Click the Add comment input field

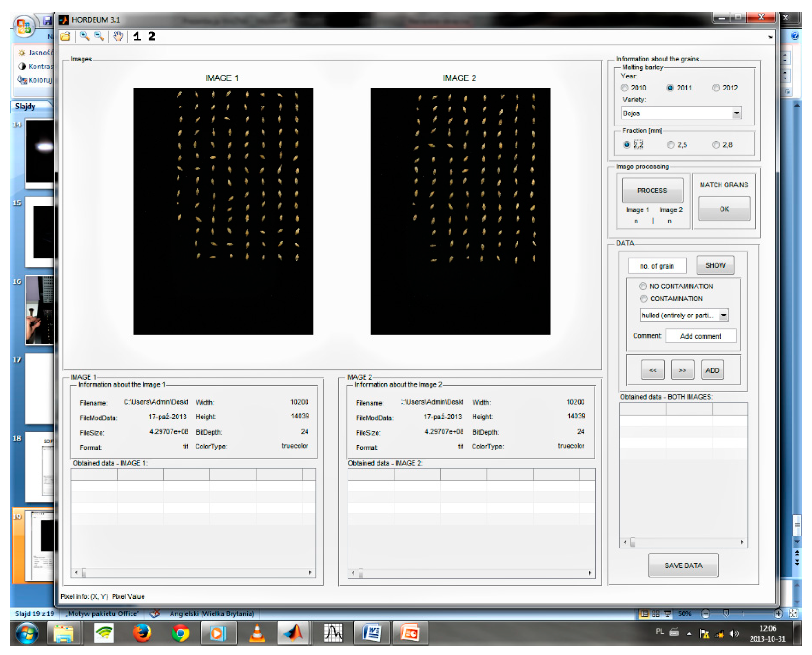coord(700,336)
